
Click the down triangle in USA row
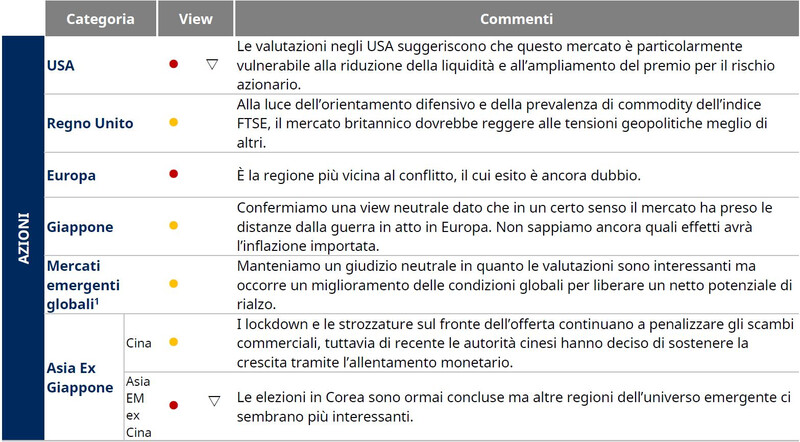click(211, 64)
